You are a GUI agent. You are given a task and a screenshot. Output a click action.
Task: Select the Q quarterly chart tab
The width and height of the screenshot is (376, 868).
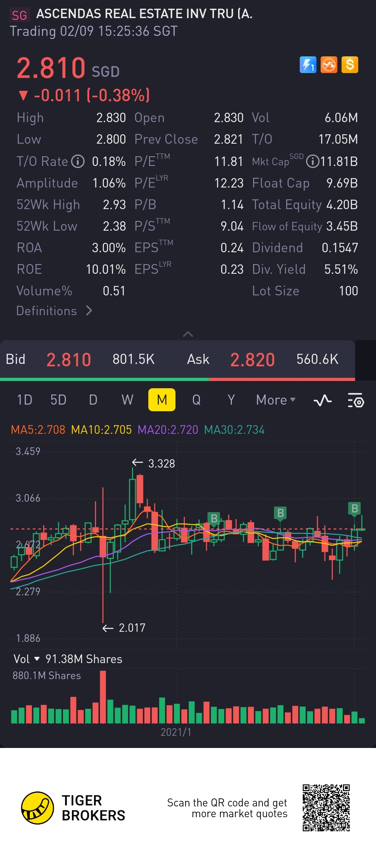(196, 400)
